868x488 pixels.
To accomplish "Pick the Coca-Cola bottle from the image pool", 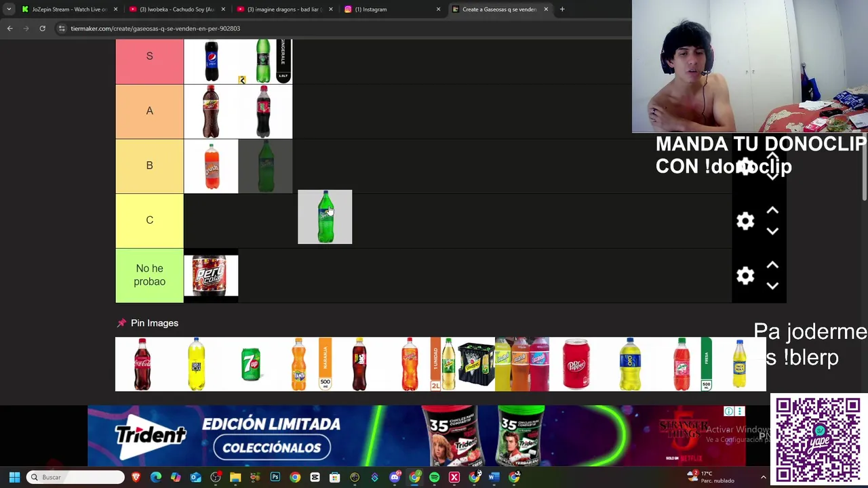I will (142, 364).
